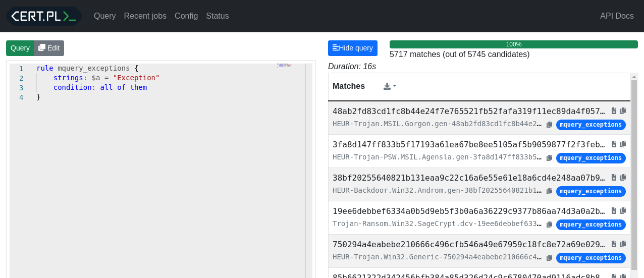Viewport: 644px width, 278px height.
Task: Copy the HEUR-Trojan.Win32.Generic file name
Action: tap(550, 258)
